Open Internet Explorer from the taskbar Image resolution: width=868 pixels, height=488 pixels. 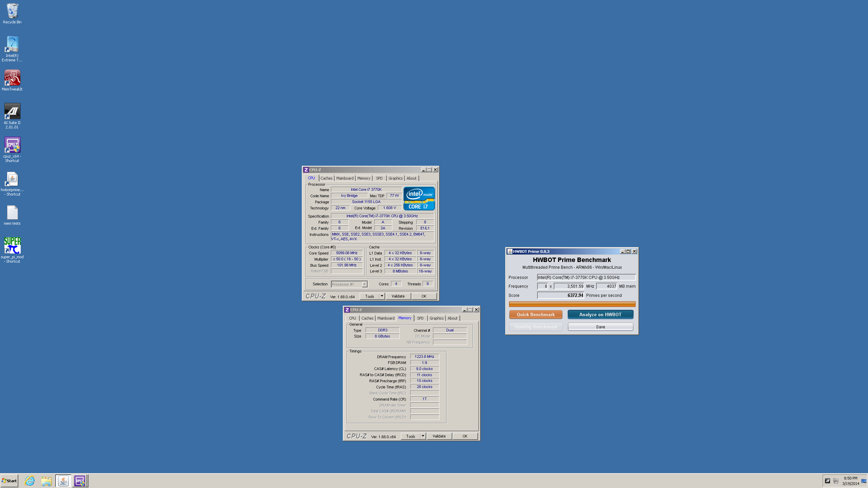coord(30,481)
